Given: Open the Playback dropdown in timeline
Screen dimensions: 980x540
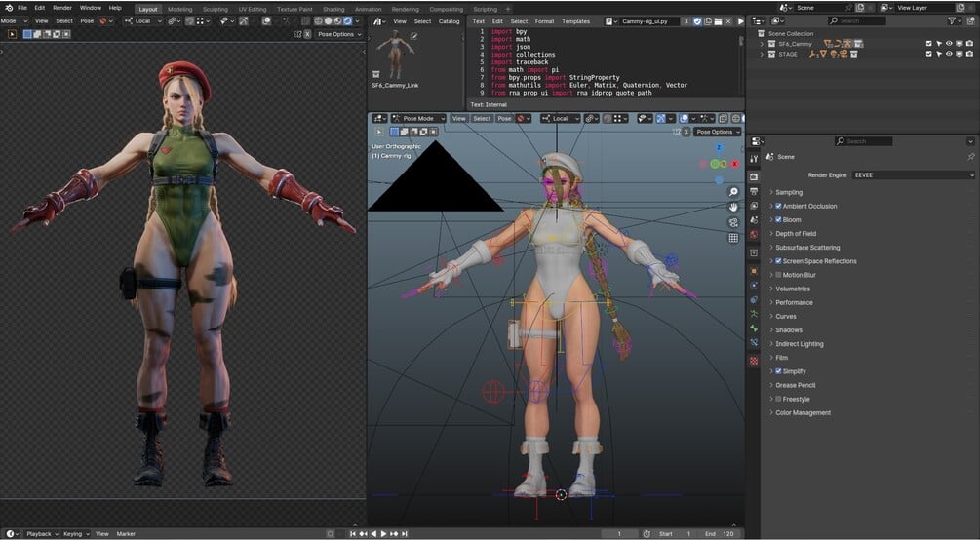Looking at the screenshot, I should tap(42, 534).
